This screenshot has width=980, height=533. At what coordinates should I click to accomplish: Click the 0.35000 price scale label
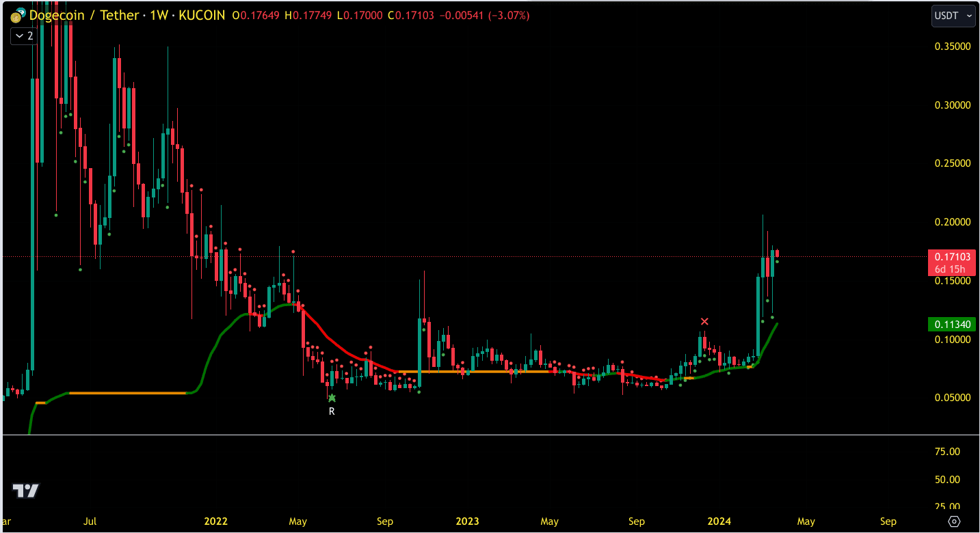point(951,46)
